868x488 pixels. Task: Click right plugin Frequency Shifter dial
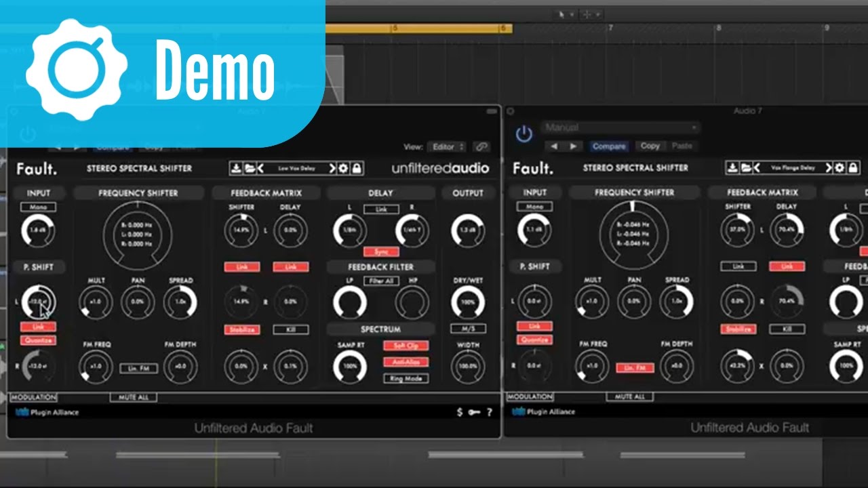(x=634, y=234)
